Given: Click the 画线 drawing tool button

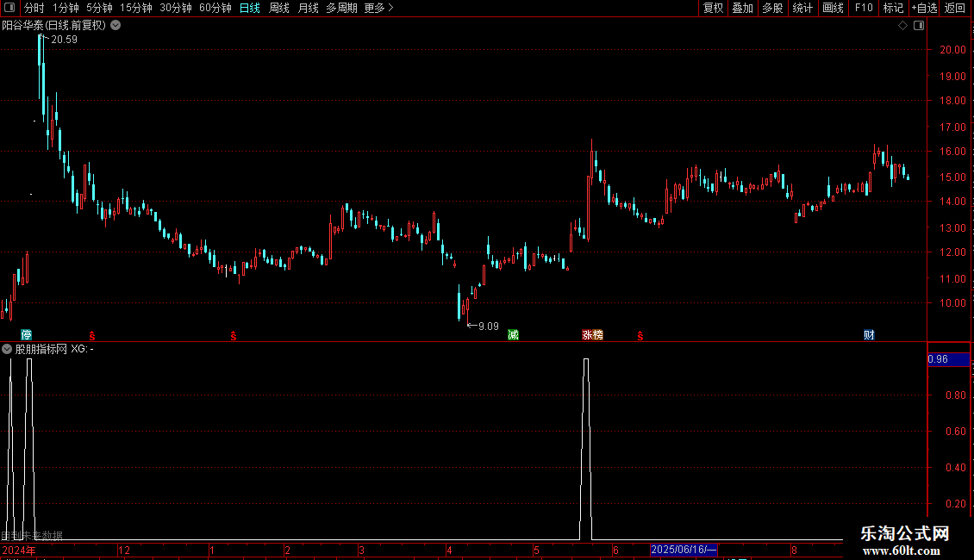Looking at the screenshot, I should [x=833, y=8].
